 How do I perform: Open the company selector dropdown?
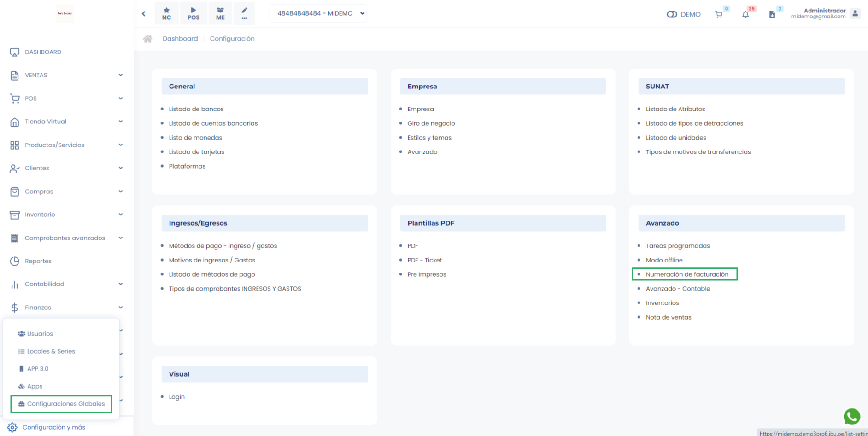click(318, 13)
